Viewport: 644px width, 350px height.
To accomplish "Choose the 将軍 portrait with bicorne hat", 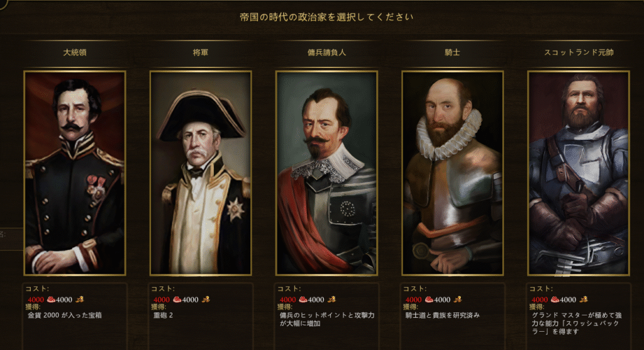I will tap(201, 173).
